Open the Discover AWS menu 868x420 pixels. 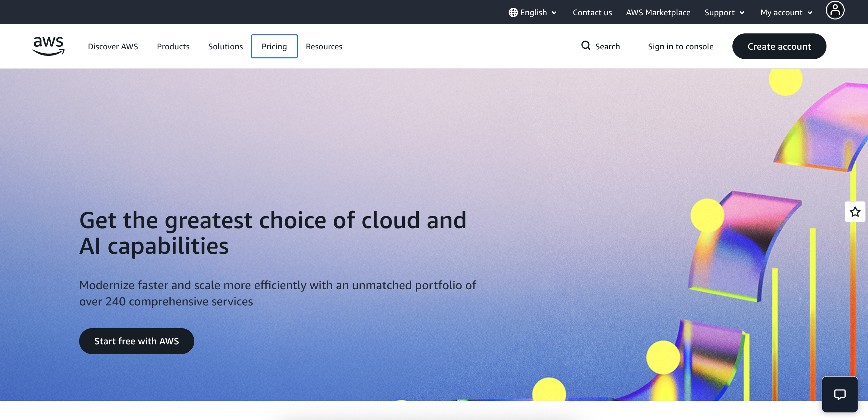point(113,46)
